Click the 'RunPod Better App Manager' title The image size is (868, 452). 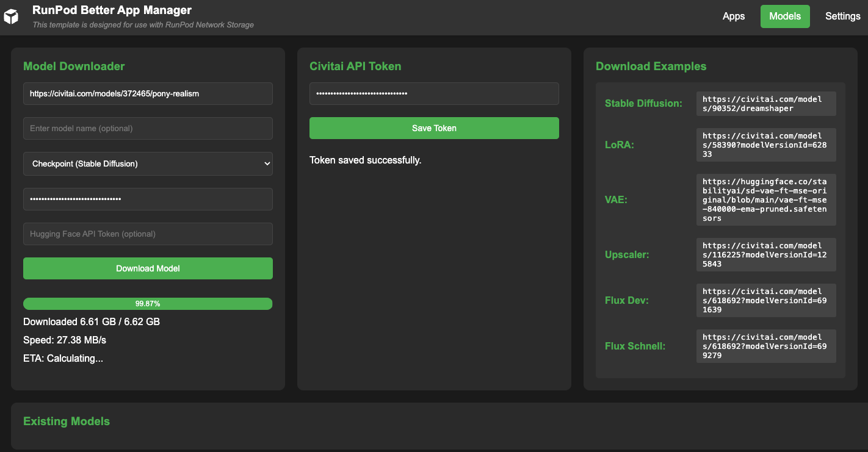coord(112,10)
